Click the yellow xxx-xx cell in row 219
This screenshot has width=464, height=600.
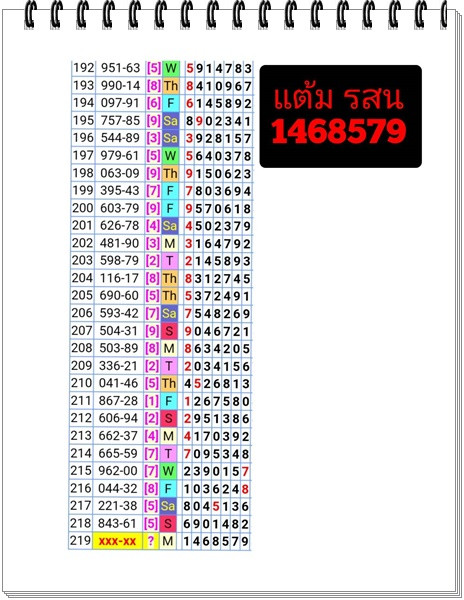tap(117, 541)
